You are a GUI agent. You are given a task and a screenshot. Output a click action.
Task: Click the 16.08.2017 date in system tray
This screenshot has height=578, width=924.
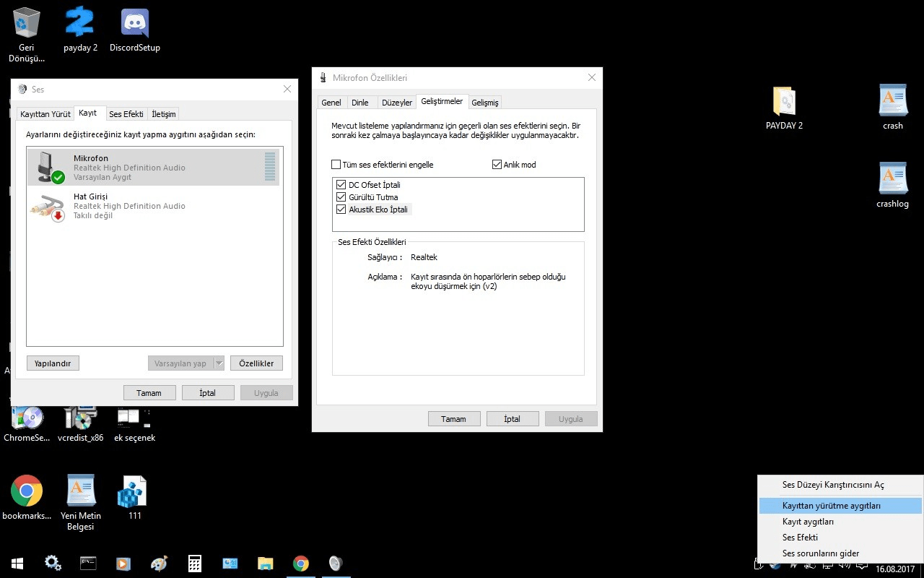click(x=895, y=569)
